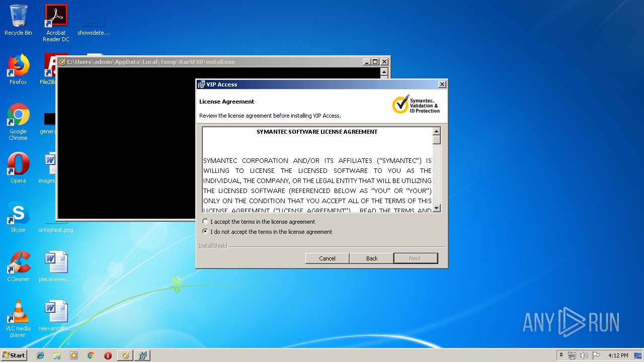
Task: Open Acrobat Reader DC shortcut
Action: [x=56, y=23]
